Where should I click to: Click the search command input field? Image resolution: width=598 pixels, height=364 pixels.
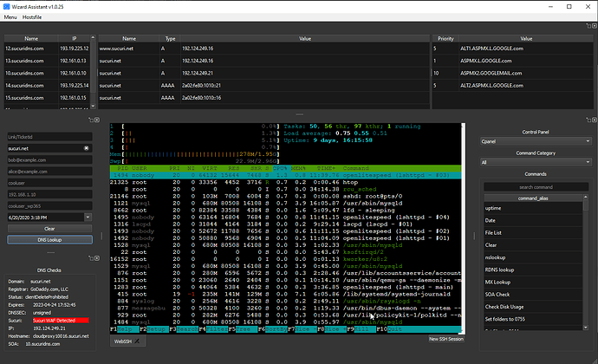[x=536, y=187]
